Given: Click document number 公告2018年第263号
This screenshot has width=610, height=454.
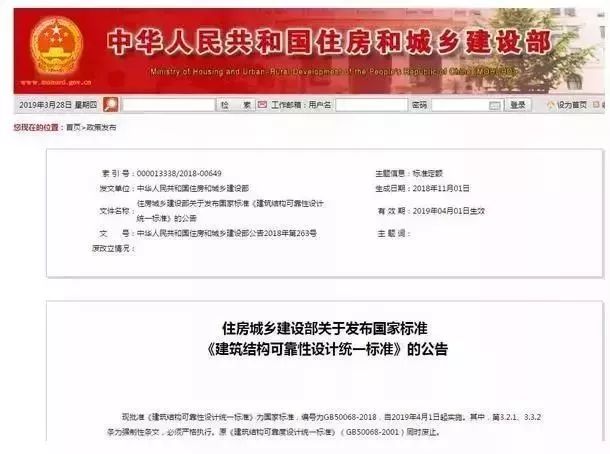Looking at the screenshot, I should coord(283,233).
